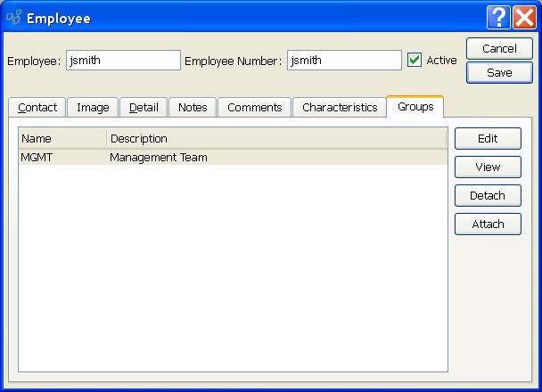This screenshot has width=542, height=392.
Task: Go to the Characteristics tab
Action: 340,108
